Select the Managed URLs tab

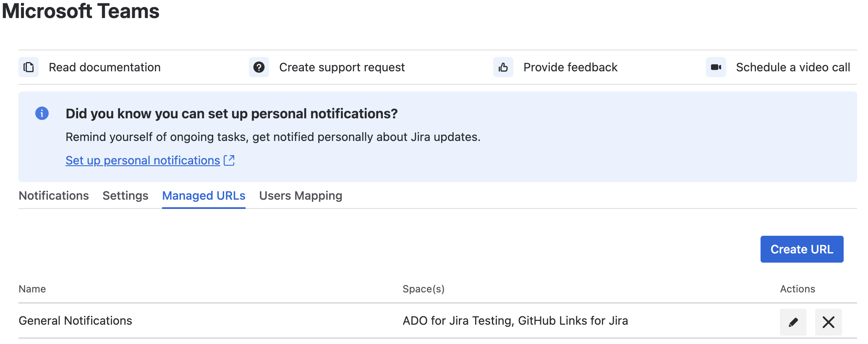coord(204,195)
